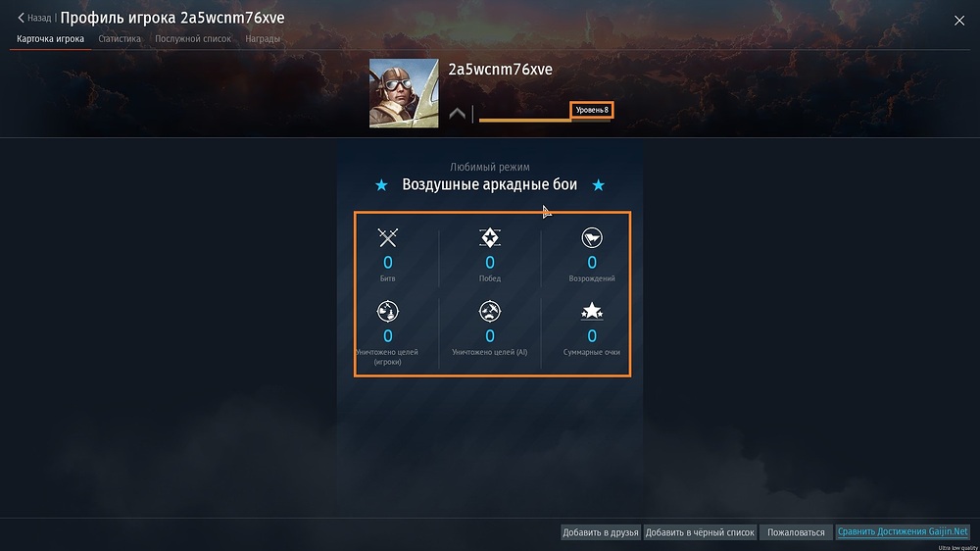Click the Пожаловаться button

(x=796, y=532)
